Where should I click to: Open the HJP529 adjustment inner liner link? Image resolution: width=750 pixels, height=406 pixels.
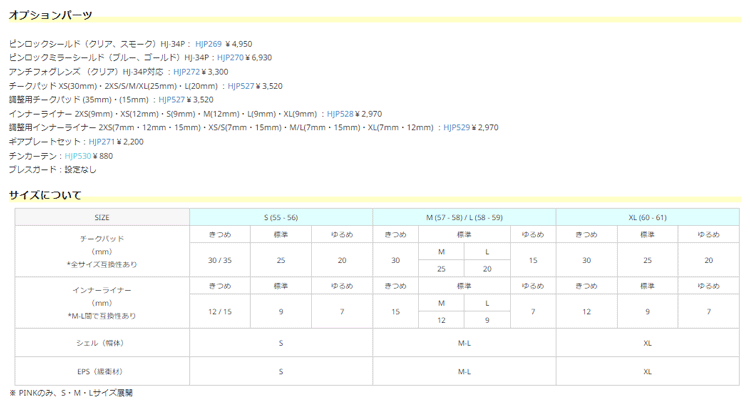456,128
